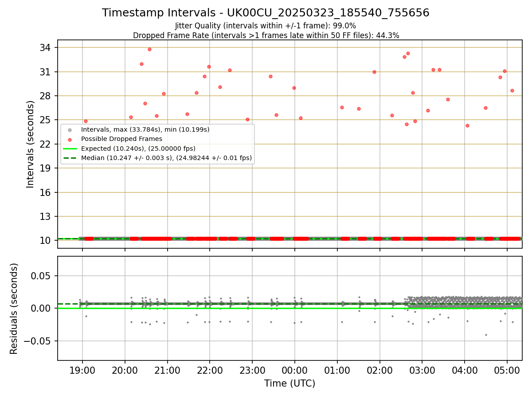Click the y-axis tick label '22'
The height and width of the screenshot is (399, 532).
point(46,144)
